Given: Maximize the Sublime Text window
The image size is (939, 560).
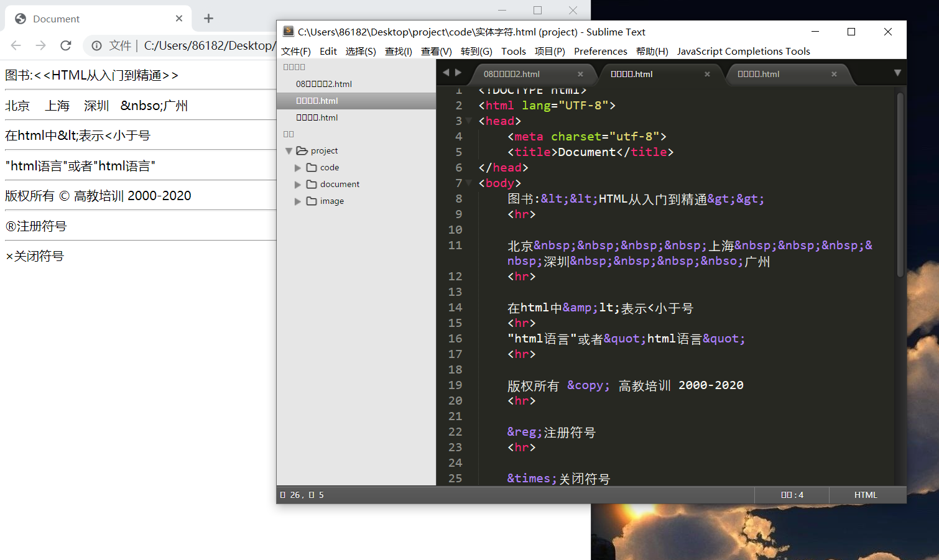Looking at the screenshot, I should pos(851,32).
